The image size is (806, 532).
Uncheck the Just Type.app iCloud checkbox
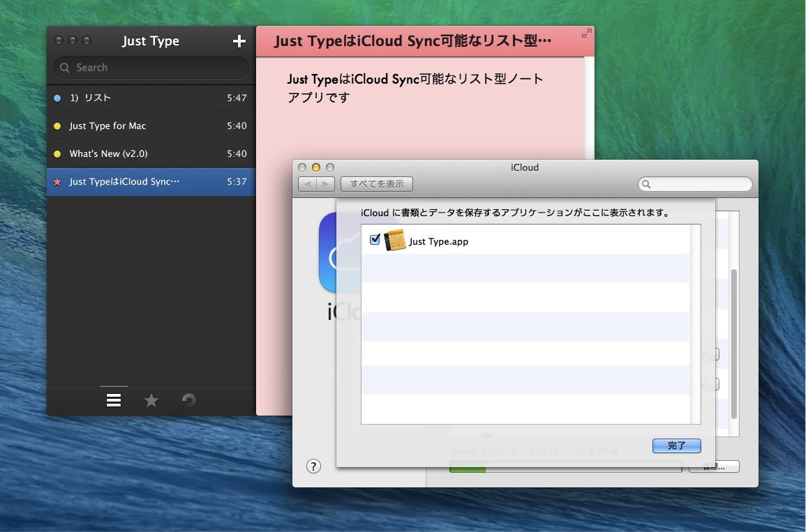pyautogui.click(x=375, y=239)
